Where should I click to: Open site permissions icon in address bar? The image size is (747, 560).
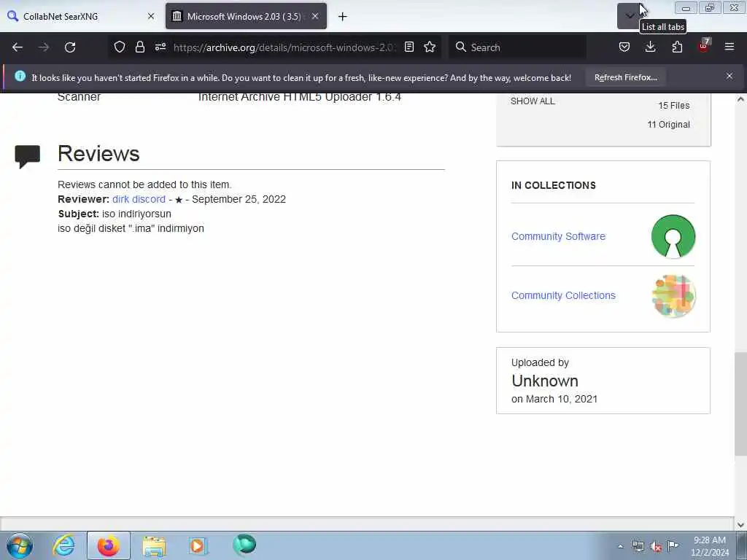160,47
